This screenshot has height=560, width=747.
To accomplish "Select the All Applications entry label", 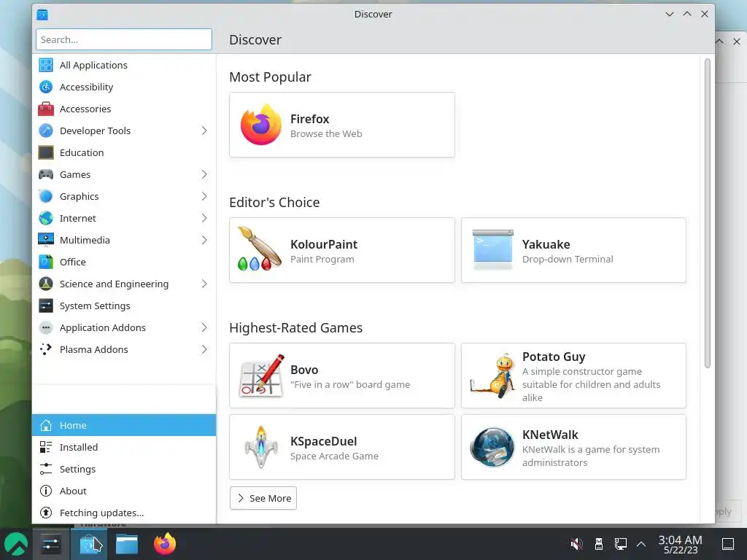I will (93, 65).
